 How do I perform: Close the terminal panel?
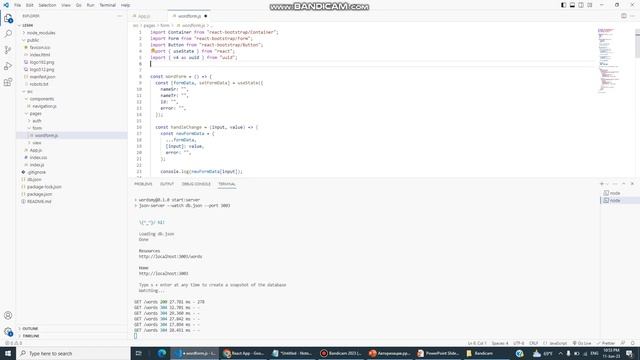pos(632,184)
